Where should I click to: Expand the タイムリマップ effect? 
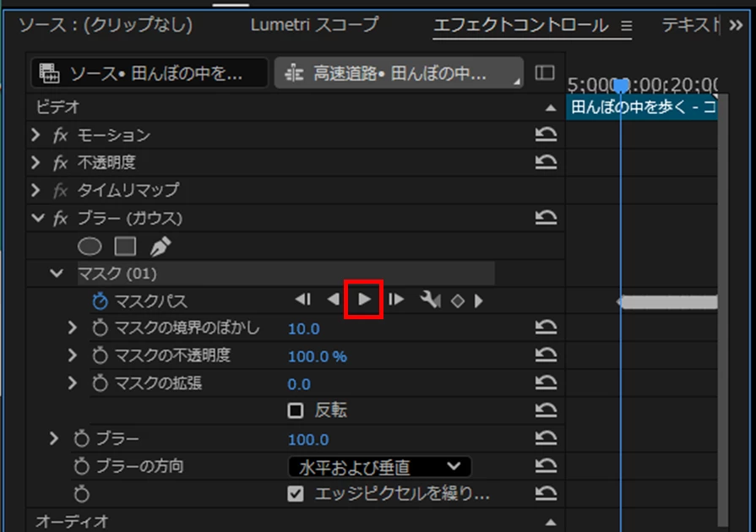(x=35, y=190)
